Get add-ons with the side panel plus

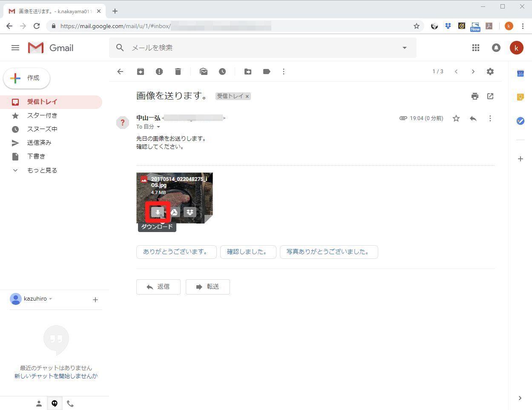520,159
